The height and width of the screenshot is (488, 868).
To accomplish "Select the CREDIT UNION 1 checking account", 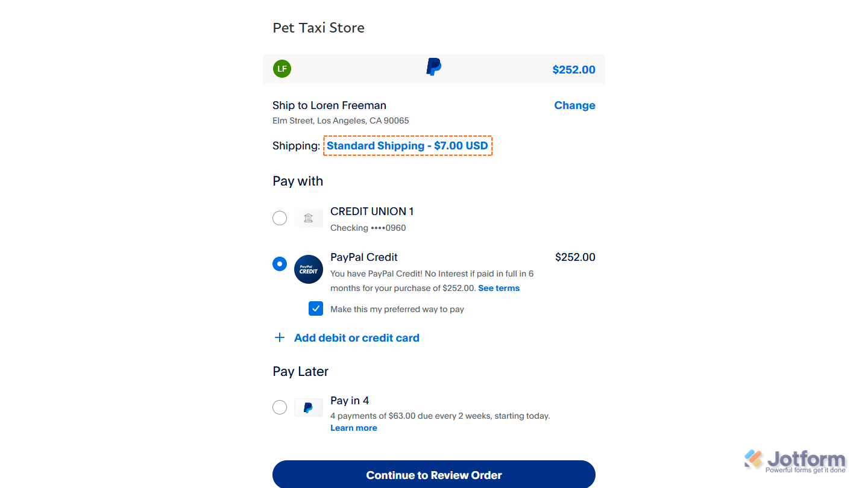I will [279, 217].
